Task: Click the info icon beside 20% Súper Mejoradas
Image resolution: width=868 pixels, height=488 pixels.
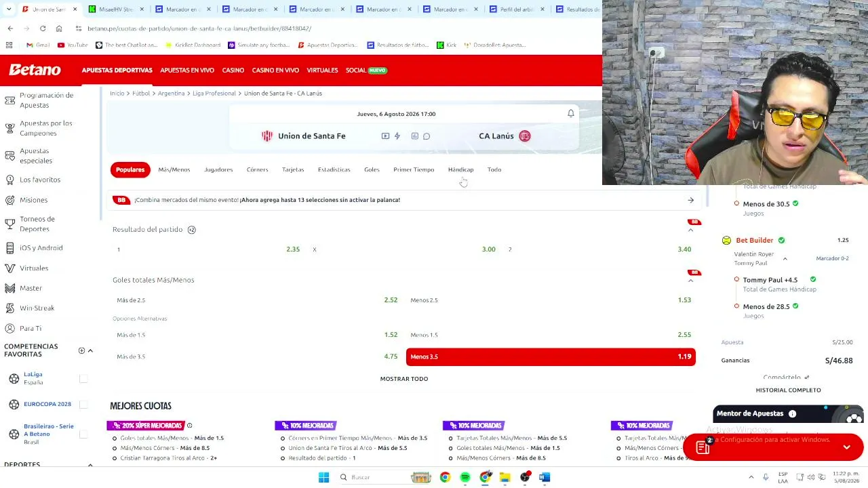Action: pos(189,426)
